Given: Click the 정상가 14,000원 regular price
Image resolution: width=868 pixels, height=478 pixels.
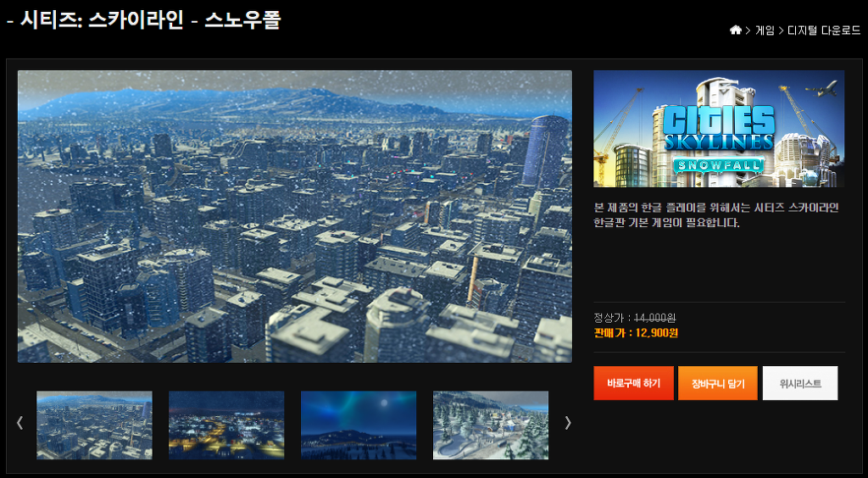Looking at the screenshot, I should point(634,318).
